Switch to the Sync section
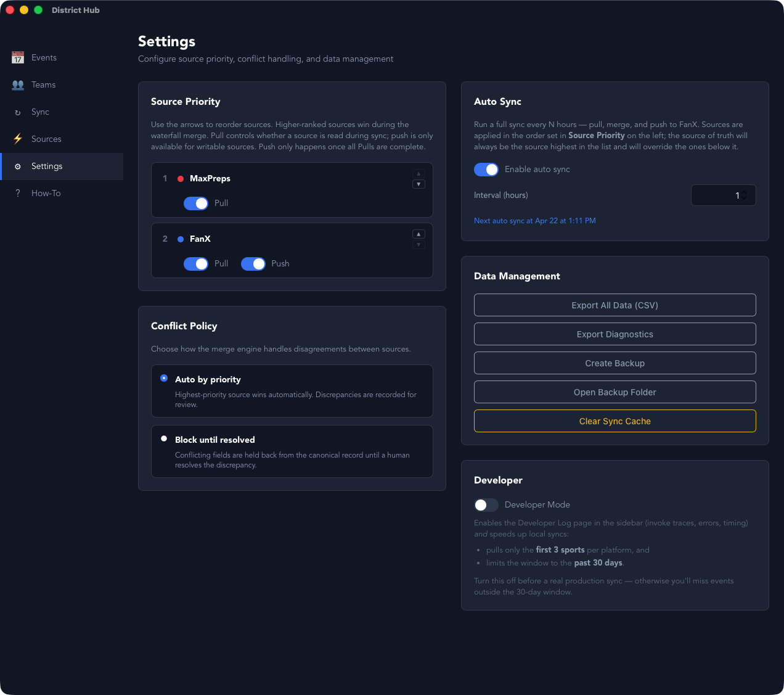This screenshot has height=695, width=784. (39, 112)
